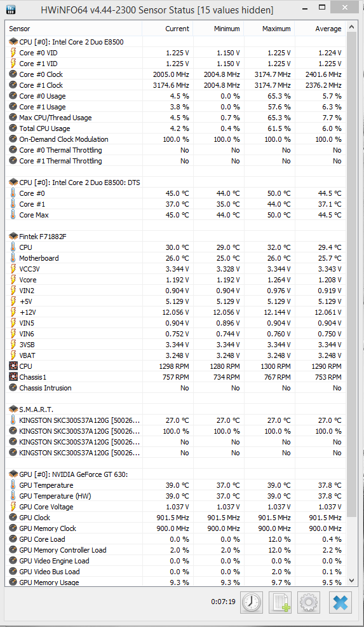Screen dimensions: 364x627
Task: Close the sensor window with blue X
Action: tap(340, 602)
